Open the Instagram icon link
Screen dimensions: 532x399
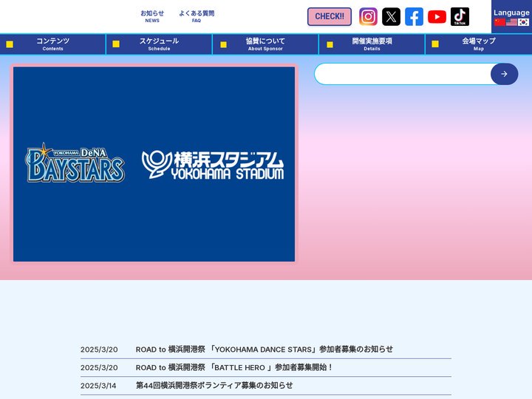click(368, 16)
